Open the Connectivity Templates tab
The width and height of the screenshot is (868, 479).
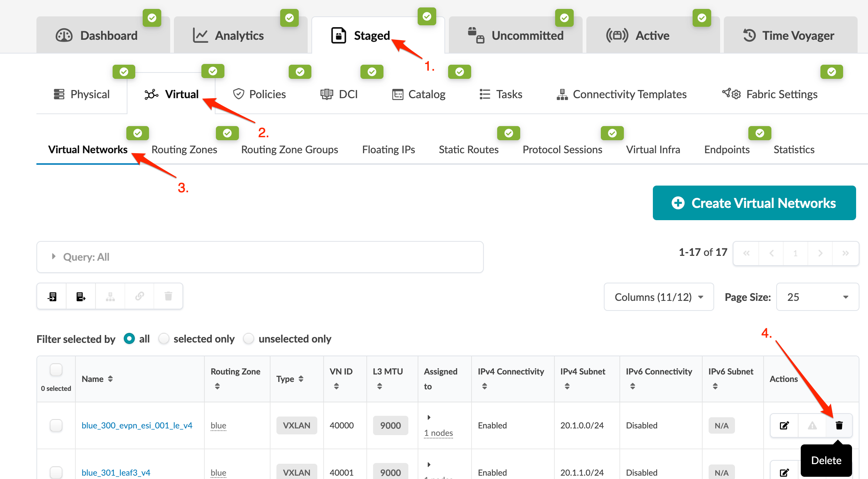tap(621, 94)
